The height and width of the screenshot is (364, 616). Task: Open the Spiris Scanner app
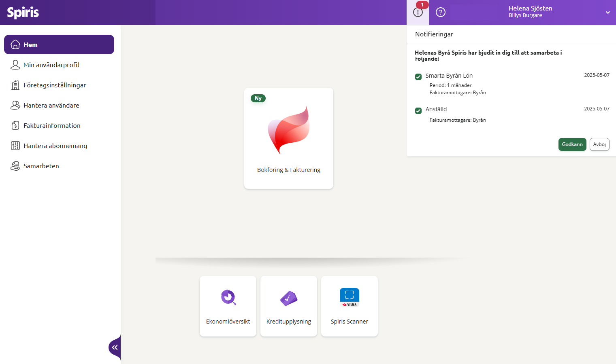(x=349, y=306)
